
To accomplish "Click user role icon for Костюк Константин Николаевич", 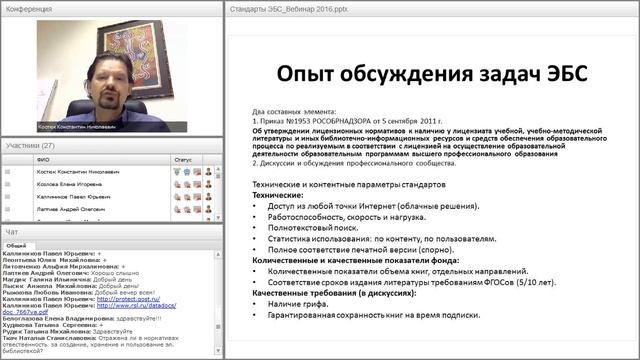I will [x=209, y=172].
